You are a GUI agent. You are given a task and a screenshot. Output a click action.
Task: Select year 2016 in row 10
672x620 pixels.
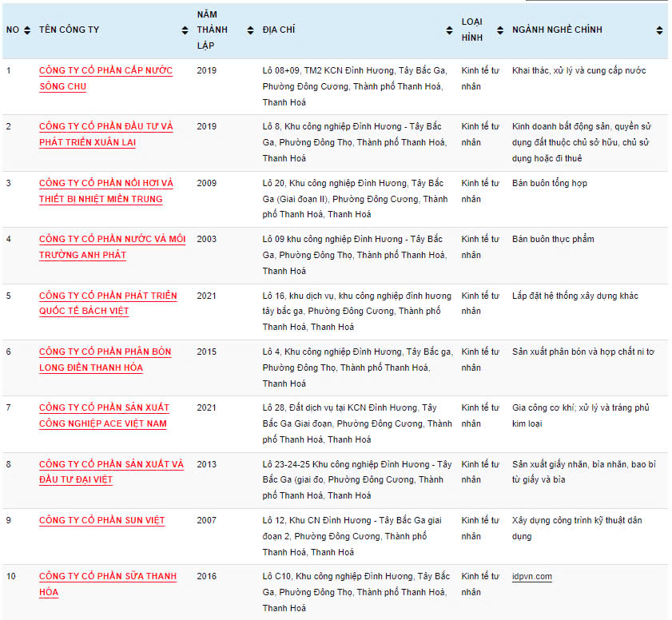click(207, 576)
